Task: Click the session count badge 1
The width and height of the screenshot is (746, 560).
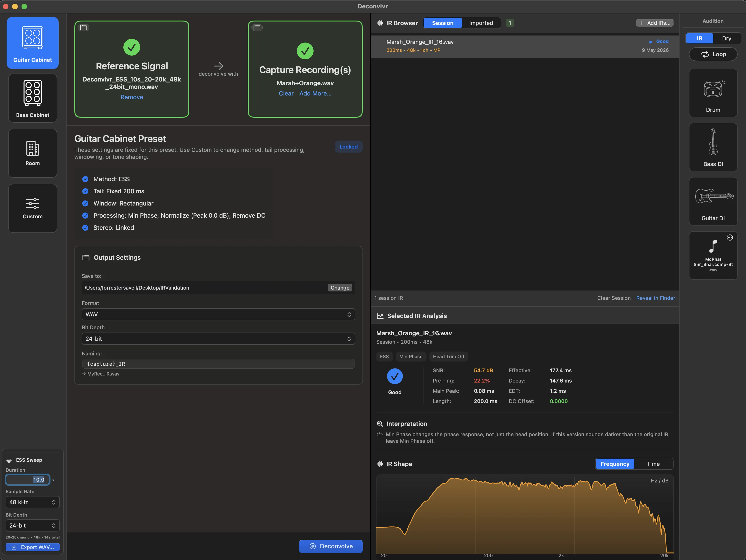Action: coord(509,23)
